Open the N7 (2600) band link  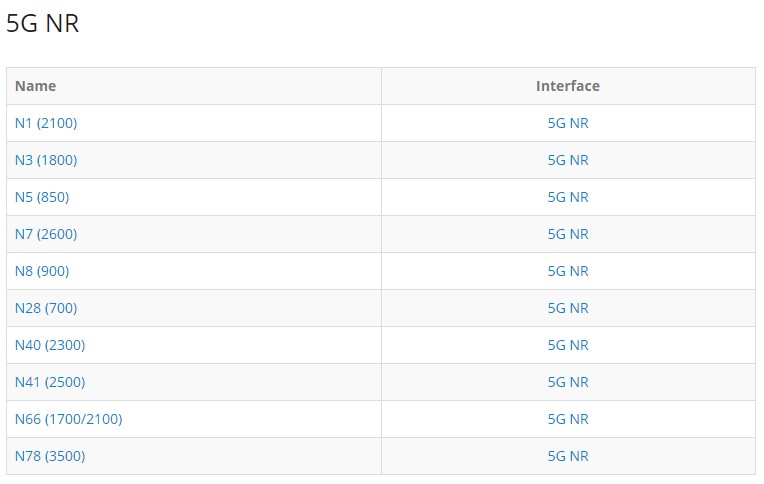pos(46,234)
